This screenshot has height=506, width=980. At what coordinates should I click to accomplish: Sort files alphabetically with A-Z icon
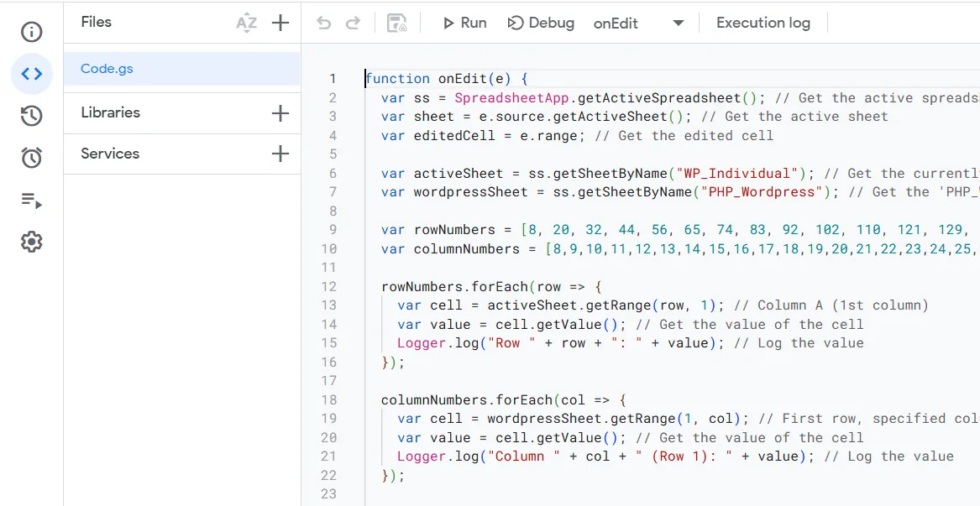point(247,23)
